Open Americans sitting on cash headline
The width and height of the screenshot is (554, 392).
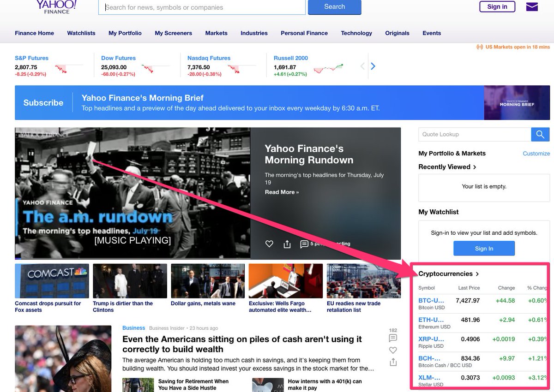[242, 344]
